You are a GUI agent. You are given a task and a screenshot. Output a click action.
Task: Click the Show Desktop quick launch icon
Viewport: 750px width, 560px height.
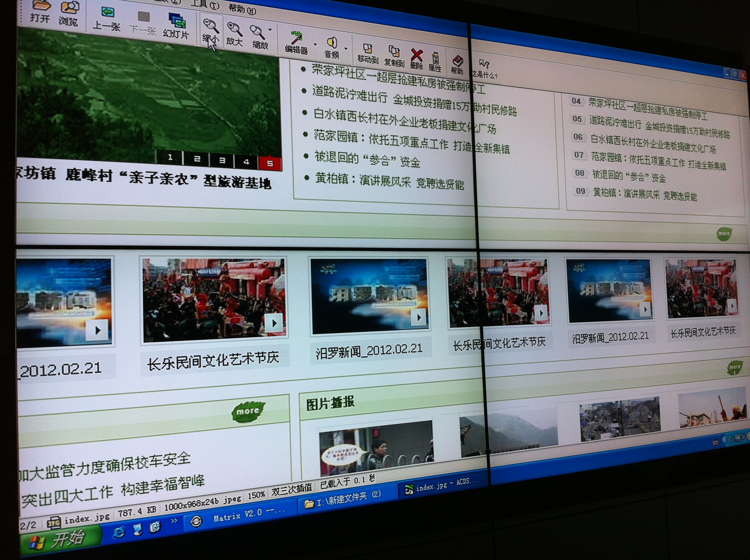pyautogui.click(x=138, y=529)
